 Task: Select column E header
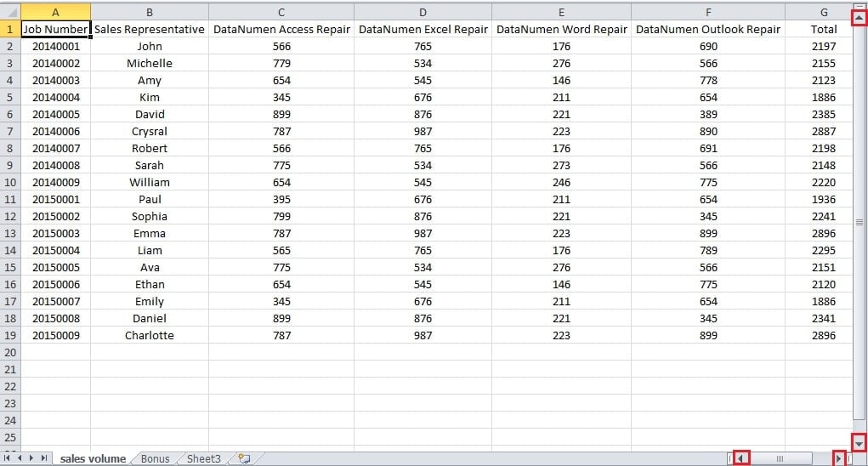(561, 12)
